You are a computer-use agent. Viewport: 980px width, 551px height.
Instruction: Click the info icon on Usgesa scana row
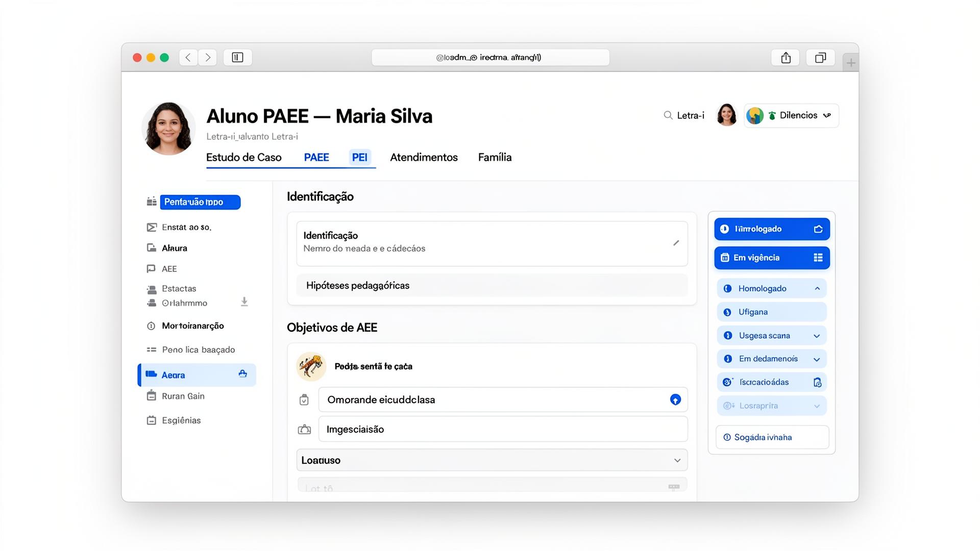point(728,336)
